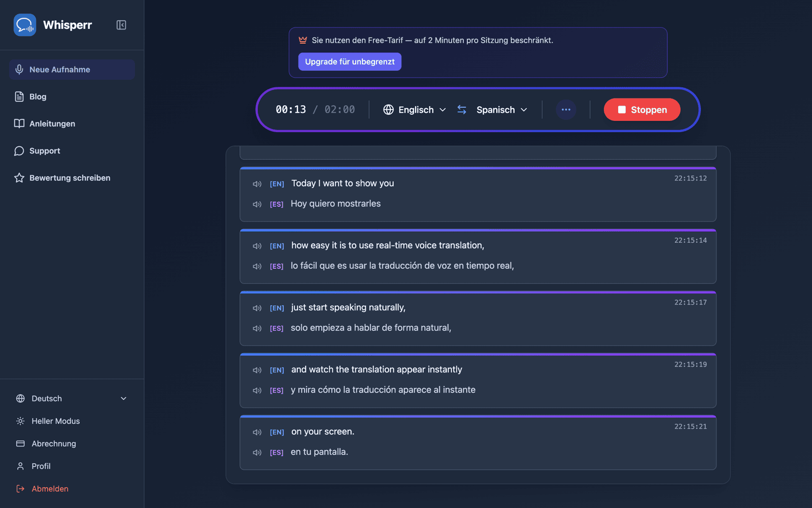Click the text 'Hoy quiero mostrarles'
Image resolution: width=812 pixels, height=508 pixels.
[335, 204]
